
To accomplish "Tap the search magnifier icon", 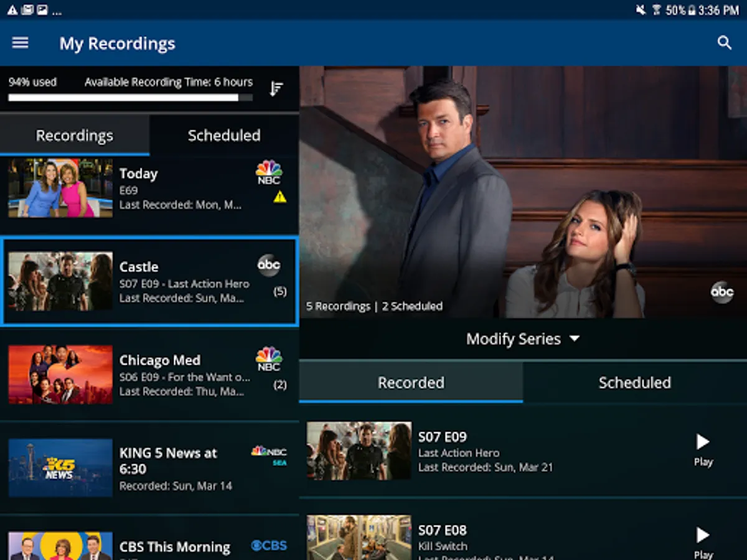I will click(x=724, y=43).
